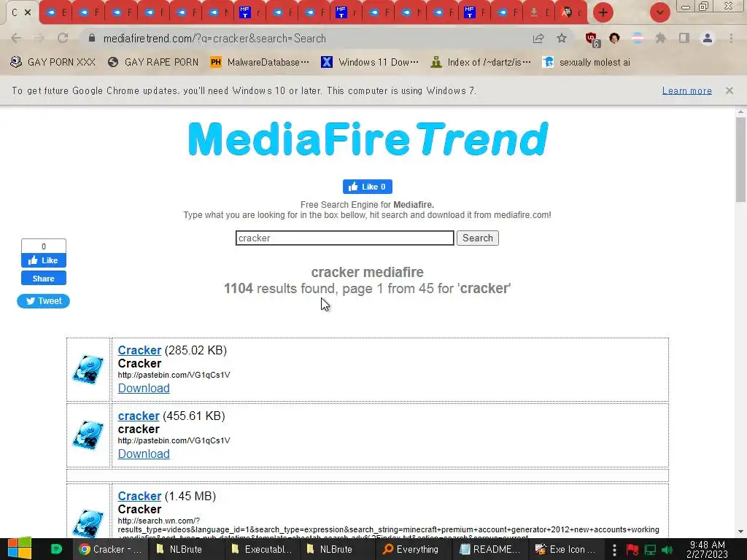747x560 pixels.
Task: Click the 'cracker mediafire' heading text
Action: 368,273
